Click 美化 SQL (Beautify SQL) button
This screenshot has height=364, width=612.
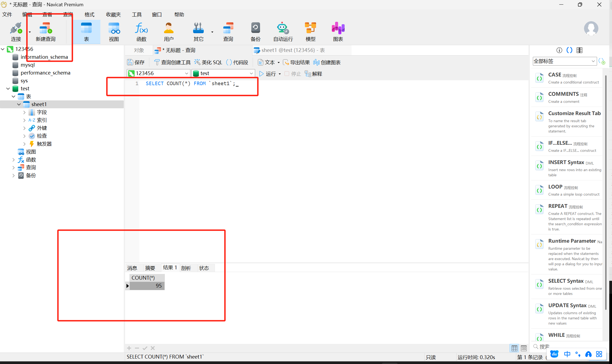(208, 62)
